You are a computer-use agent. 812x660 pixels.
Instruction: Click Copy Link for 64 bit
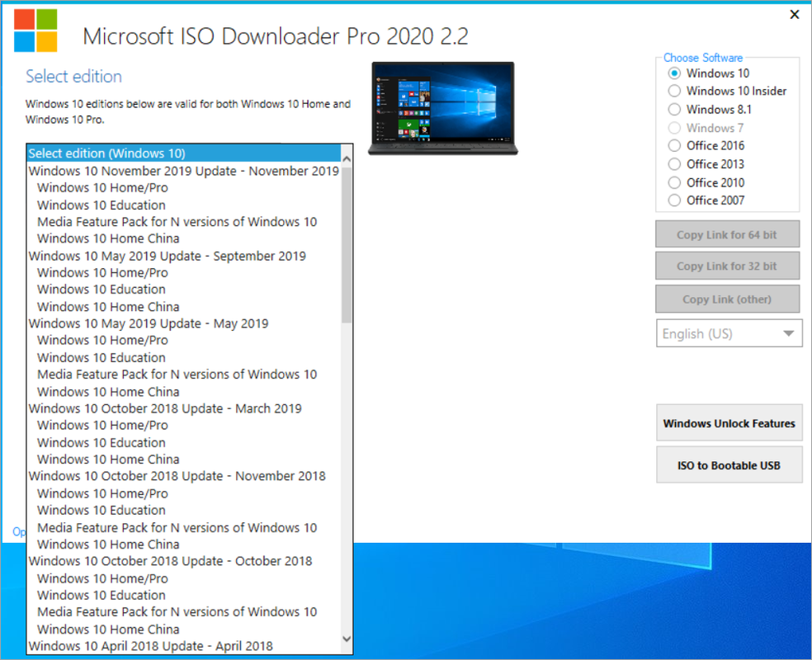(727, 234)
